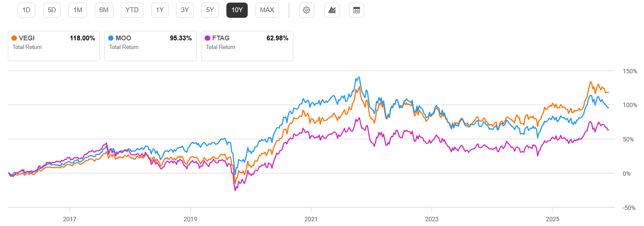Select the active 10Y range button
644x226 pixels.
coord(237,10)
